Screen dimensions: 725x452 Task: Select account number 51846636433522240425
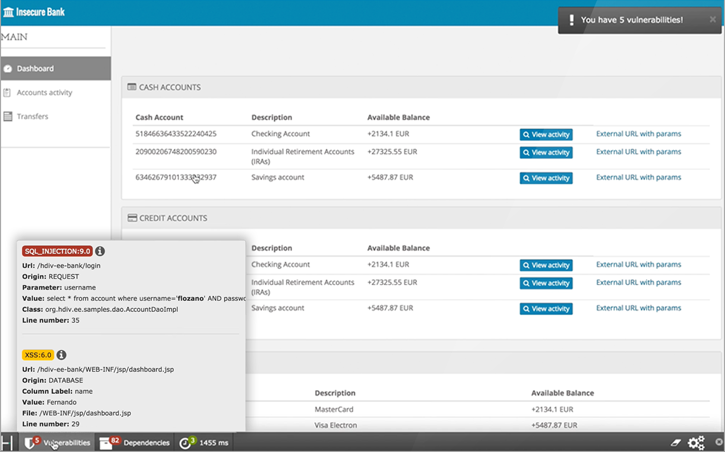coord(176,134)
